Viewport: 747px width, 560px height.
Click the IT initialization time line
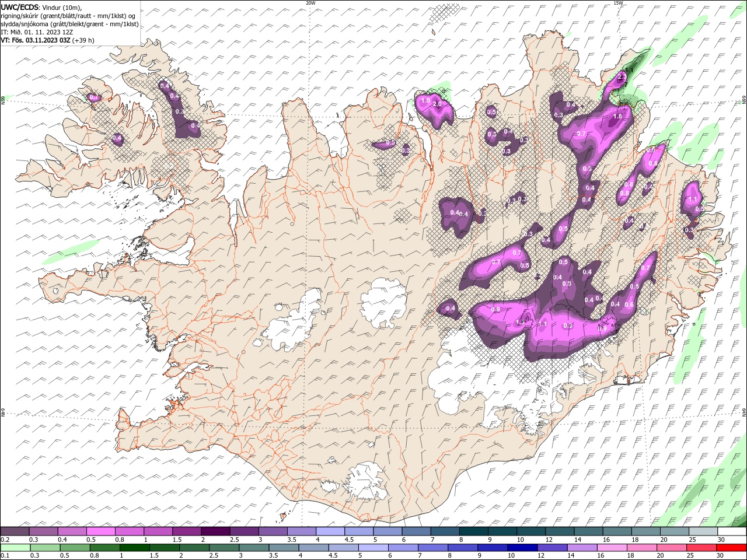[37, 32]
